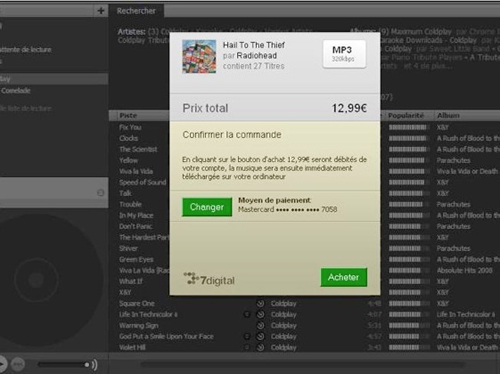Click the Changer payment button
Image resolution: width=500 pixels, height=374 pixels.
[x=207, y=207]
